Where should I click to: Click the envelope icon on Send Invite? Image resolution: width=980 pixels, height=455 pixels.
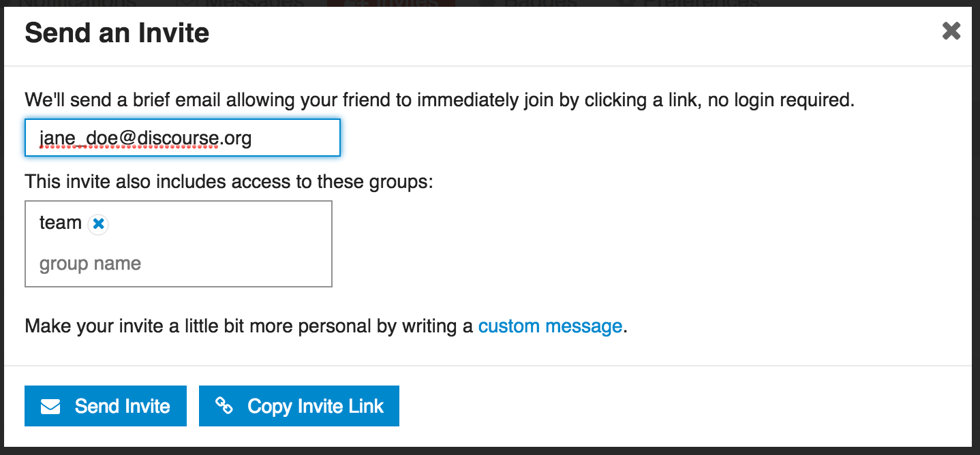tap(50, 406)
